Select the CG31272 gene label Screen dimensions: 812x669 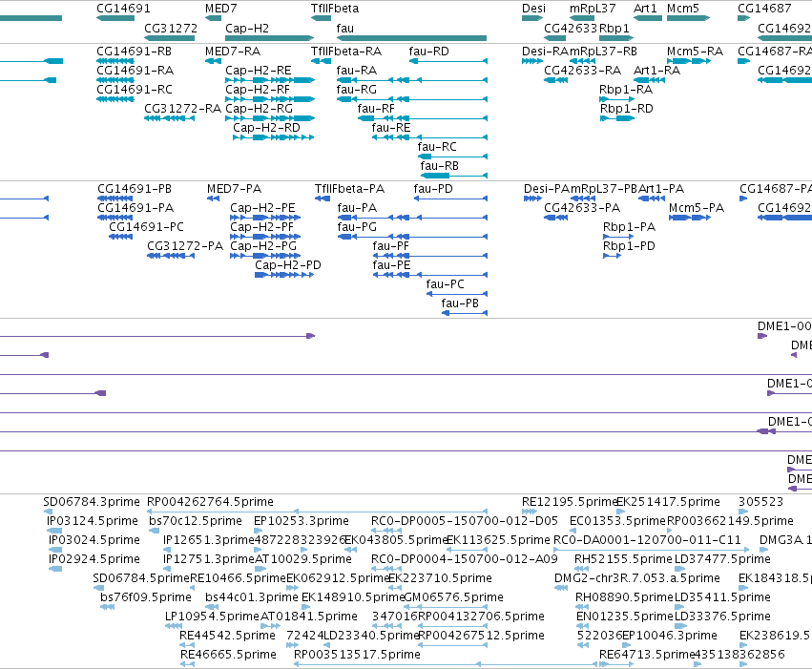[171, 28]
